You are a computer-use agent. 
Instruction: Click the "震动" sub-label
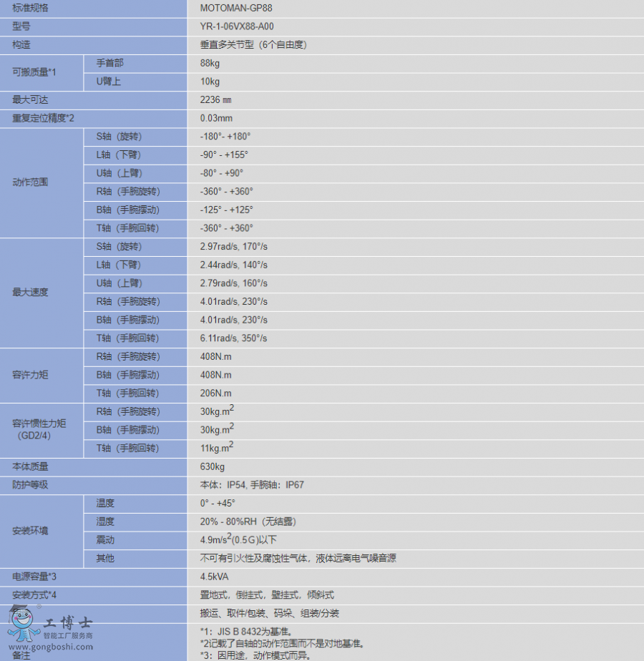tap(105, 540)
